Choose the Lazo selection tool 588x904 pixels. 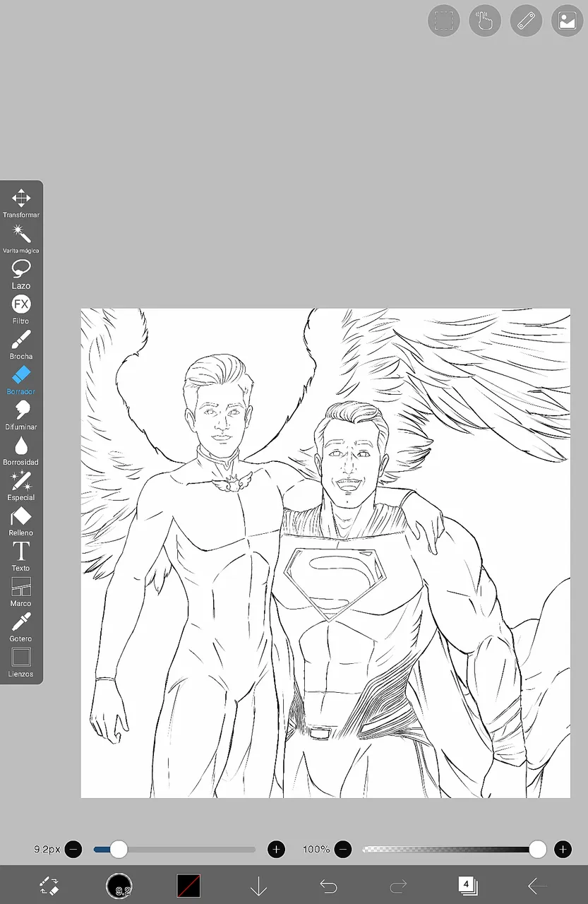click(21, 273)
